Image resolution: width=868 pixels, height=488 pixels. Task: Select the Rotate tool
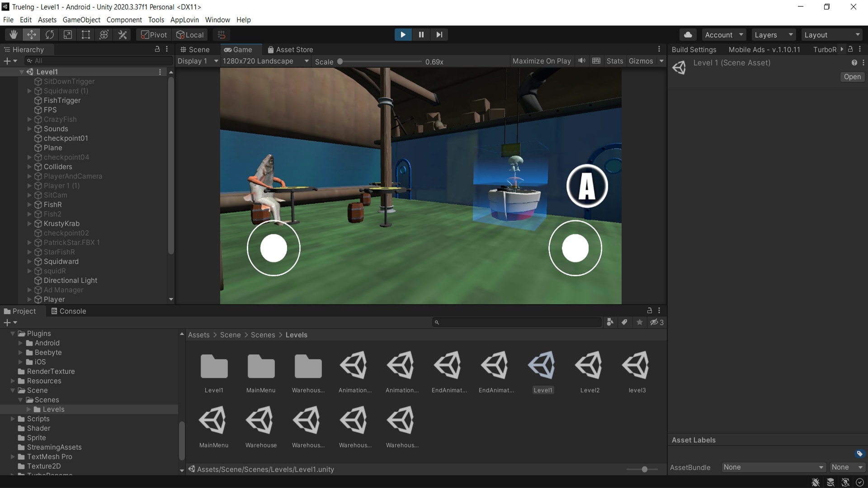coord(50,35)
